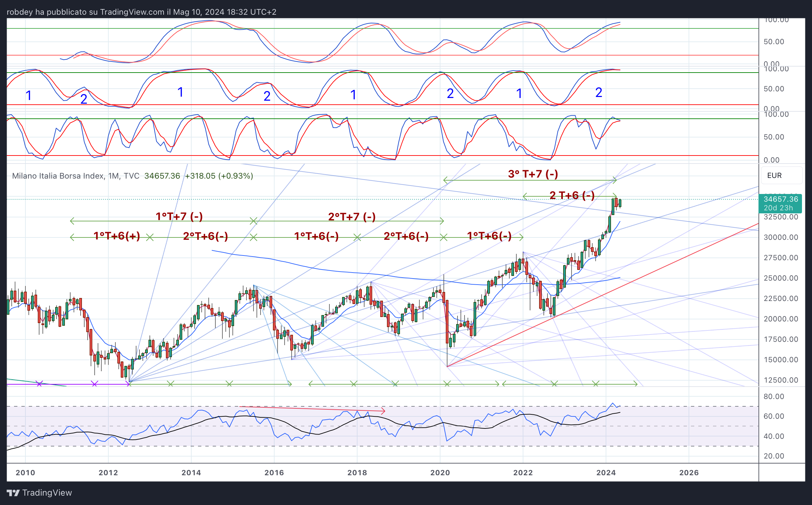Click the 20.00 label on the RSI scale
Screen dimensions: 812x505
click(x=774, y=456)
